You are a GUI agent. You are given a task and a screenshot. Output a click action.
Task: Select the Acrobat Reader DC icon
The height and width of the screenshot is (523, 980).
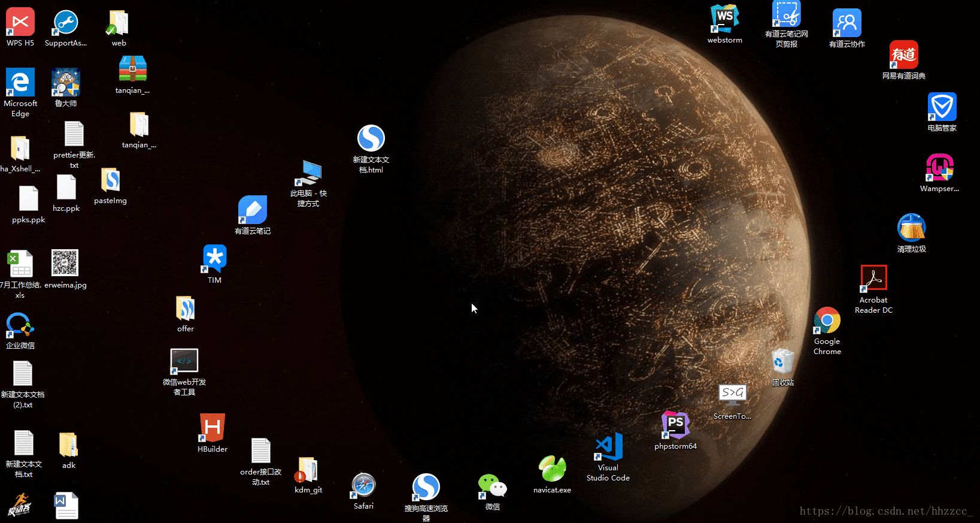click(x=873, y=279)
